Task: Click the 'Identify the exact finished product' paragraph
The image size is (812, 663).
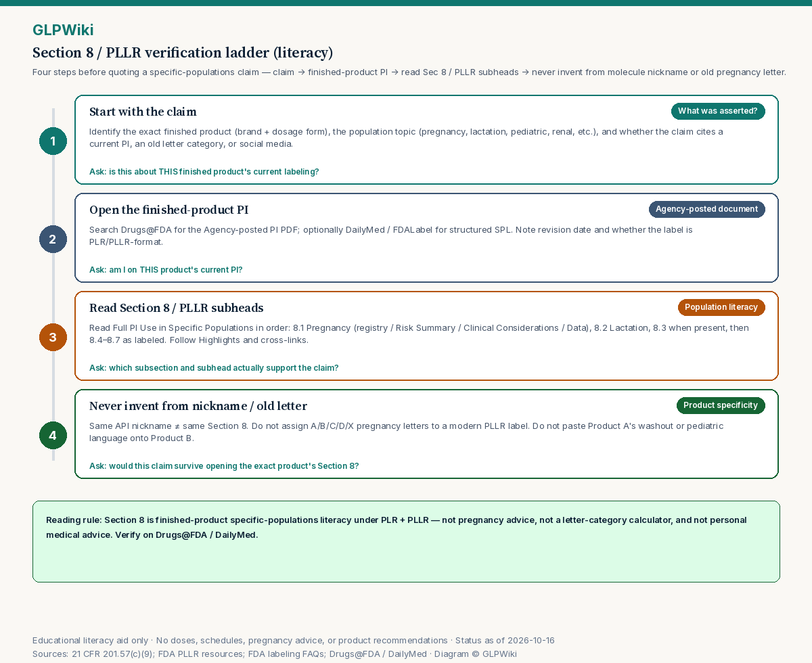Action: (406, 137)
